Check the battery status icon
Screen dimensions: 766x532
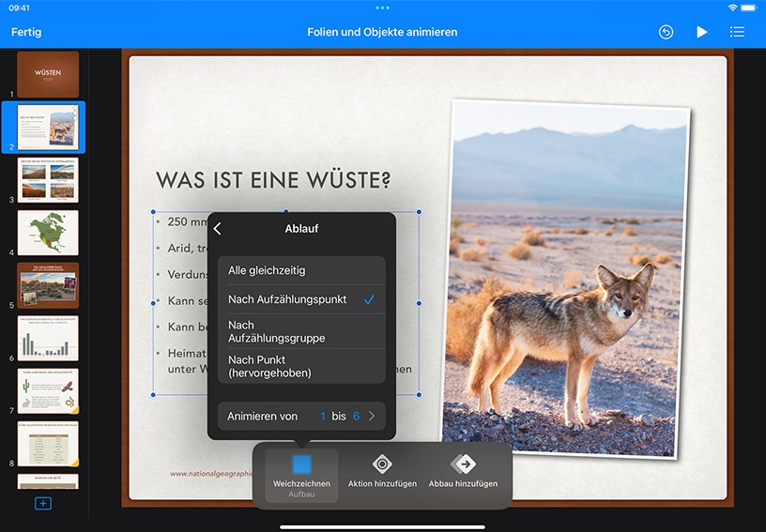pyautogui.click(x=748, y=8)
